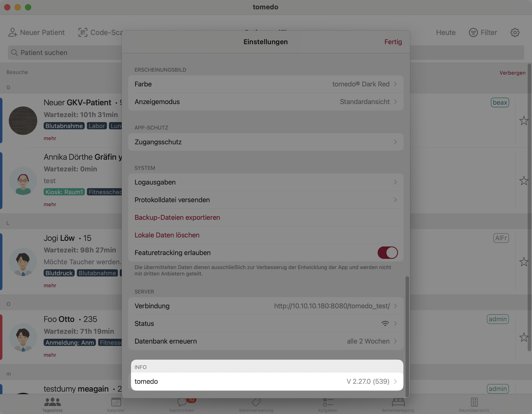Click Verbergen link
Image resolution: width=532 pixels, height=414 pixels.
(x=512, y=73)
